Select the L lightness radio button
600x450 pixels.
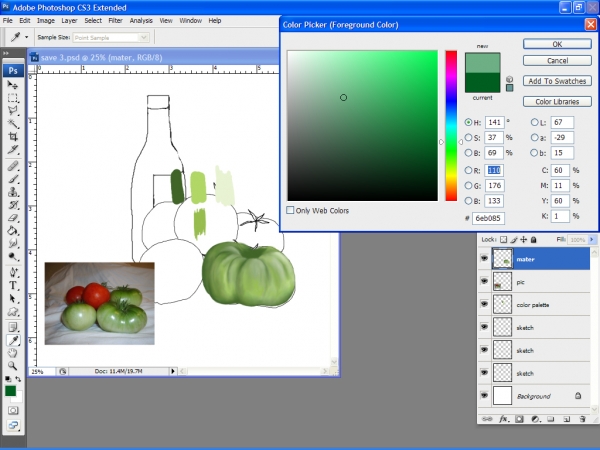click(534, 122)
